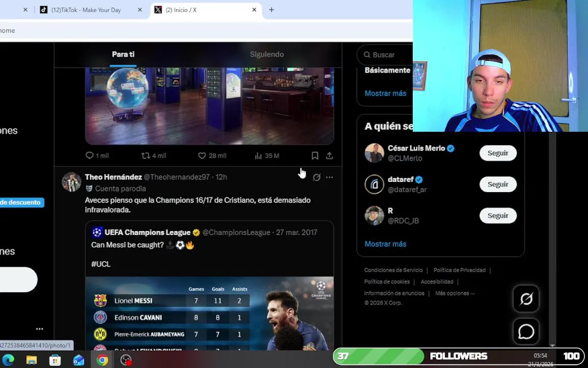Open the sidebar three-dots account menu
The width and height of the screenshot is (588, 368).
coord(39,329)
